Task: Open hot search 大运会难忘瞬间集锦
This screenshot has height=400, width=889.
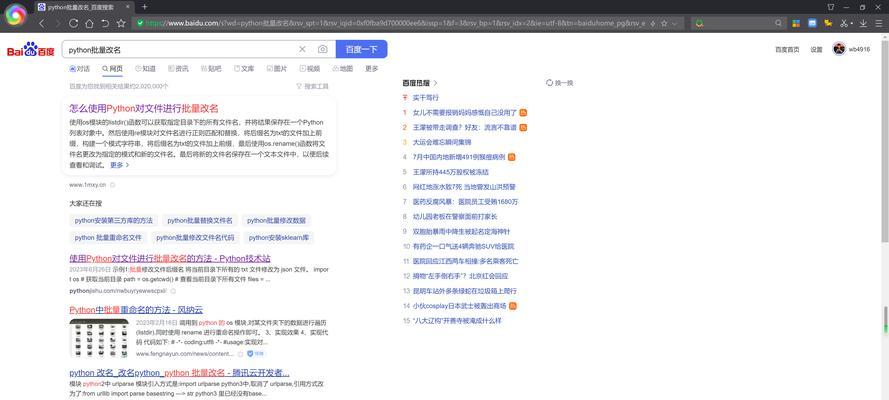Action: (442, 142)
